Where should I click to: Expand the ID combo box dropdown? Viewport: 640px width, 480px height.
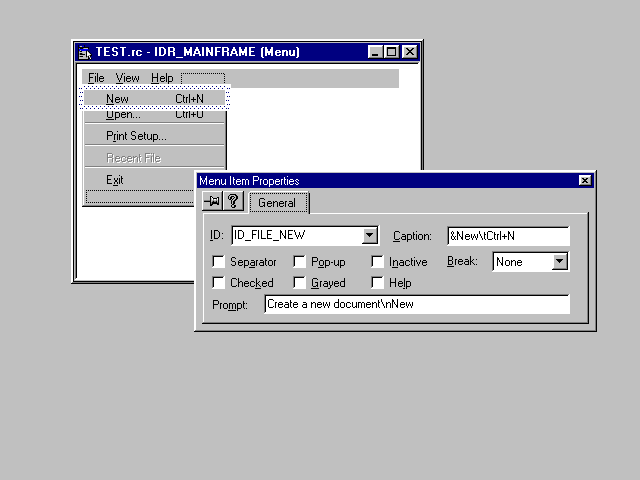tap(369, 236)
